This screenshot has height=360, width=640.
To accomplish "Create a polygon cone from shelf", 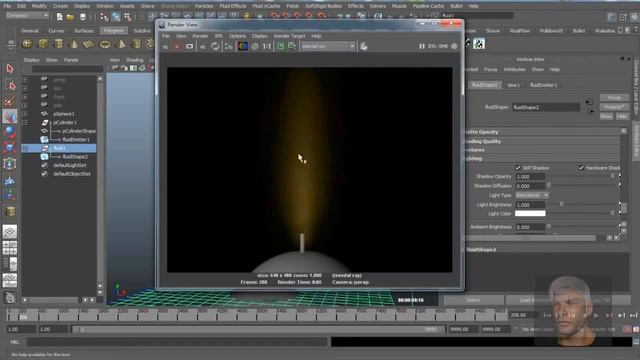I will point(74,44).
